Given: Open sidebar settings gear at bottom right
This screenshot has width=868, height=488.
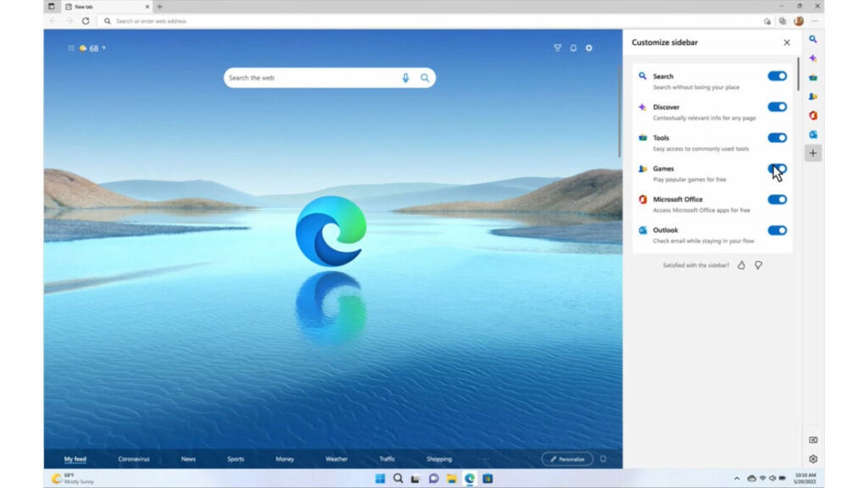Looking at the screenshot, I should pyautogui.click(x=813, y=458).
